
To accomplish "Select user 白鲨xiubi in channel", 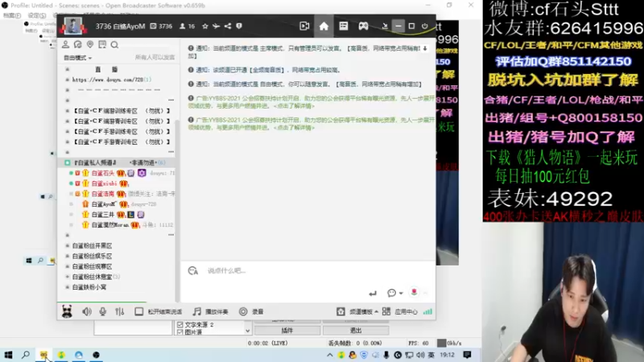I will (105, 183).
